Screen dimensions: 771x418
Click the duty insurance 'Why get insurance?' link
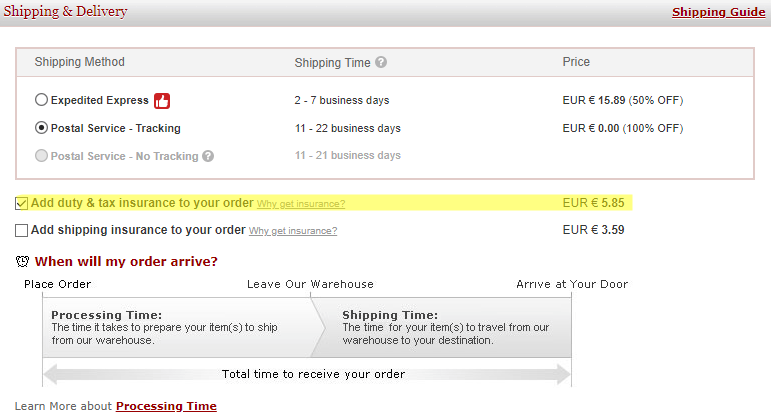301,204
